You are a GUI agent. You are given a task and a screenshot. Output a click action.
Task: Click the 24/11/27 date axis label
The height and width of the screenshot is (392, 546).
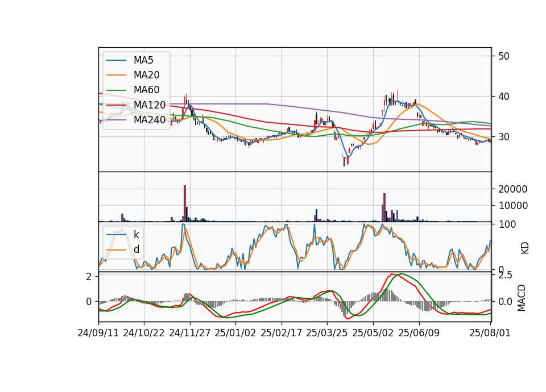(x=190, y=333)
